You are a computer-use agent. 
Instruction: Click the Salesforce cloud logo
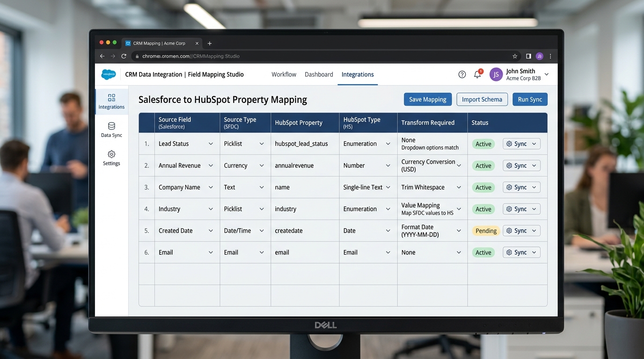pyautogui.click(x=109, y=74)
